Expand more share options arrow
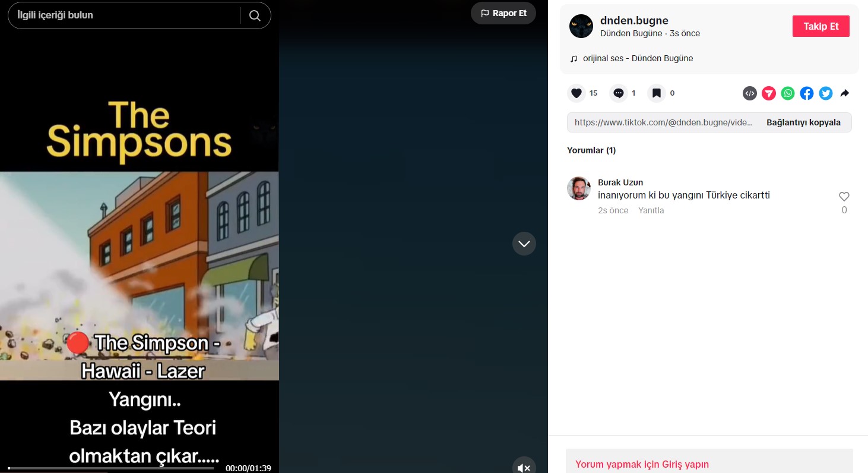This screenshot has width=868, height=473. pos(845,93)
